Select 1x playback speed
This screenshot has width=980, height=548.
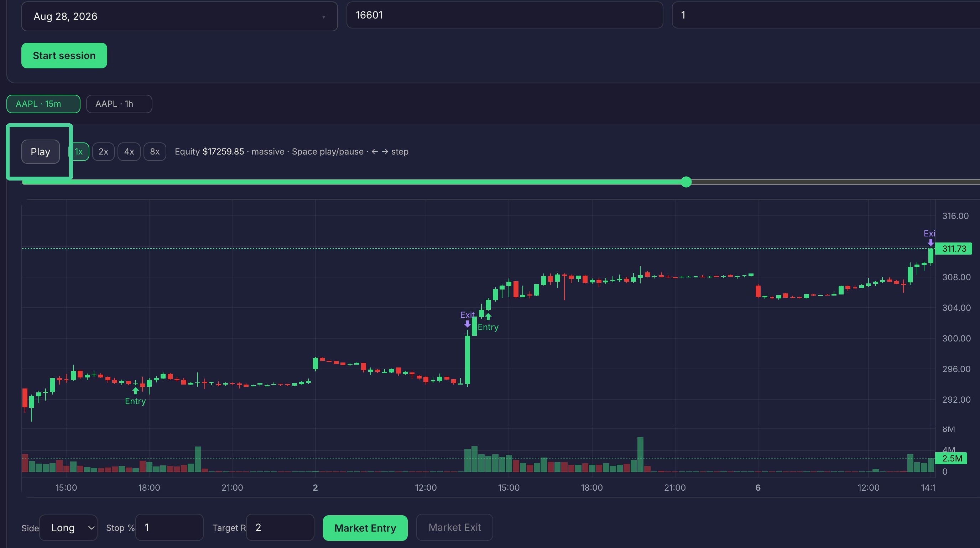click(x=79, y=152)
